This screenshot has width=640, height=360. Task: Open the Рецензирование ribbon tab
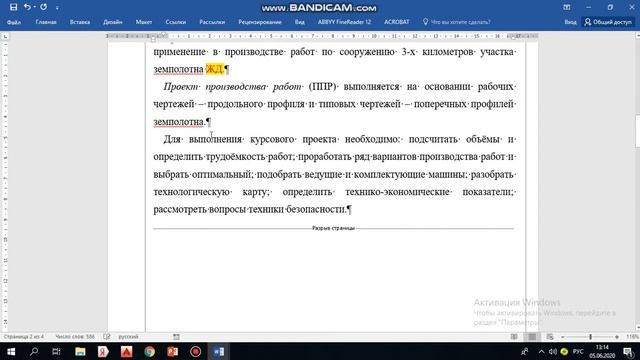point(260,22)
